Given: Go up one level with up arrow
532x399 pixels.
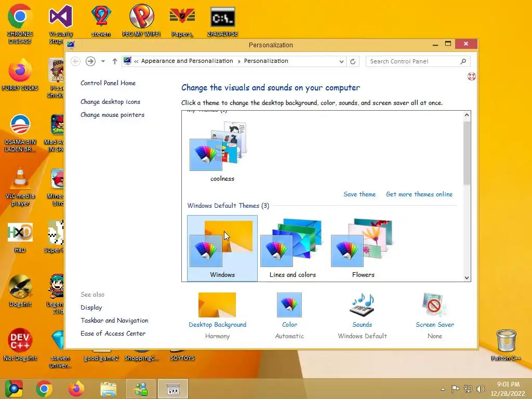Looking at the screenshot, I should tap(115, 61).
